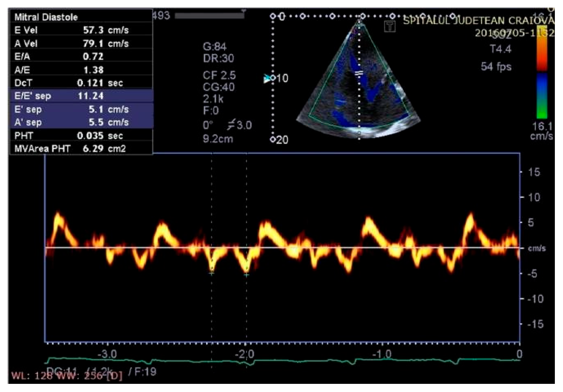Click the cyan depth focus arrow marker
563x392 pixels.
click(267, 79)
